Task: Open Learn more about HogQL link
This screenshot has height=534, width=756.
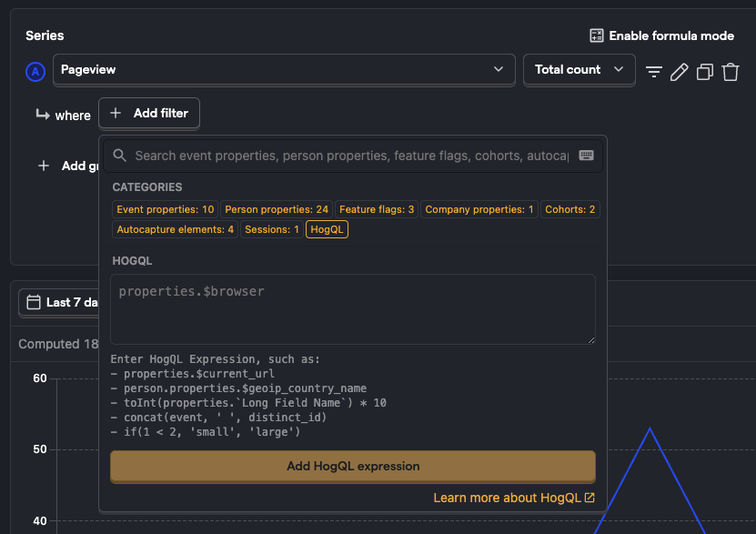Action: point(514,498)
